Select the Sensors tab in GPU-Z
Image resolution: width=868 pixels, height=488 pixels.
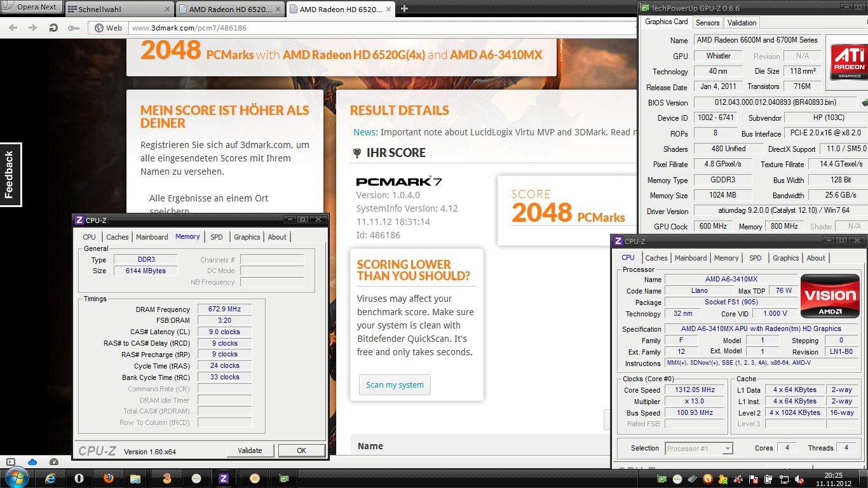click(707, 22)
